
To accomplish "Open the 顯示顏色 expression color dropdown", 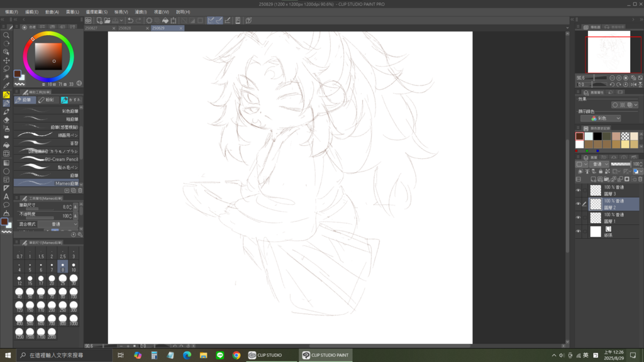I will pyautogui.click(x=601, y=118).
